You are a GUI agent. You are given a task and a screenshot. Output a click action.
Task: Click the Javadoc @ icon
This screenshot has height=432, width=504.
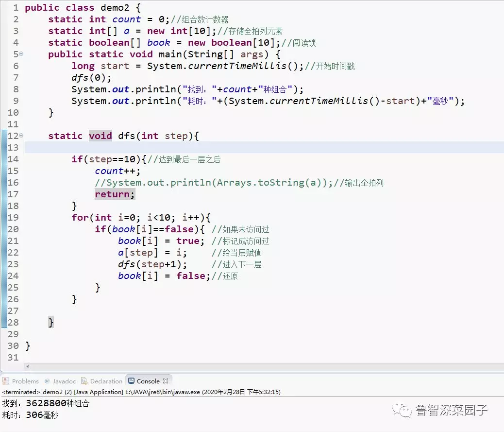click(47, 381)
